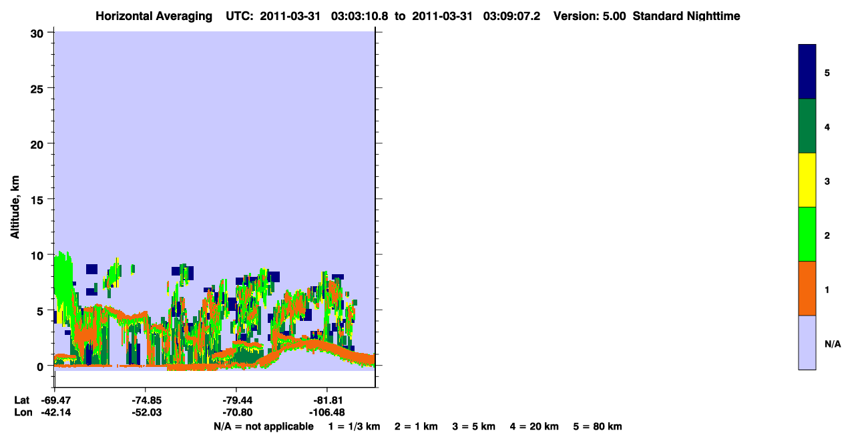This screenshot has width=868, height=445.
Task: Click the 'Version: 5.00' text in title
Action: pyautogui.click(x=590, y=16)
